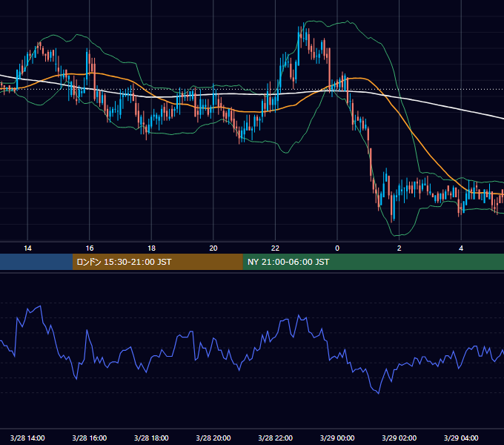
Task: Click the 4 hour axis label
Action: [x=461, y=248]
